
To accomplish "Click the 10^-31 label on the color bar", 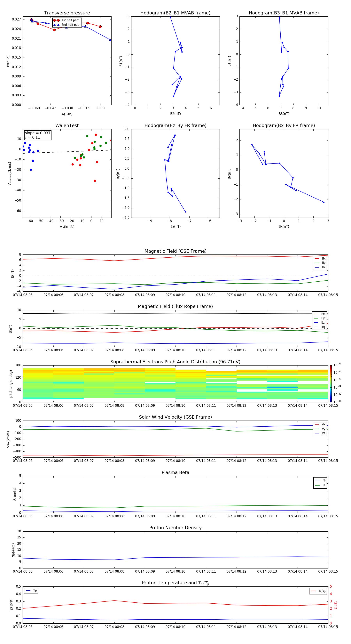I will pos(338,402).
